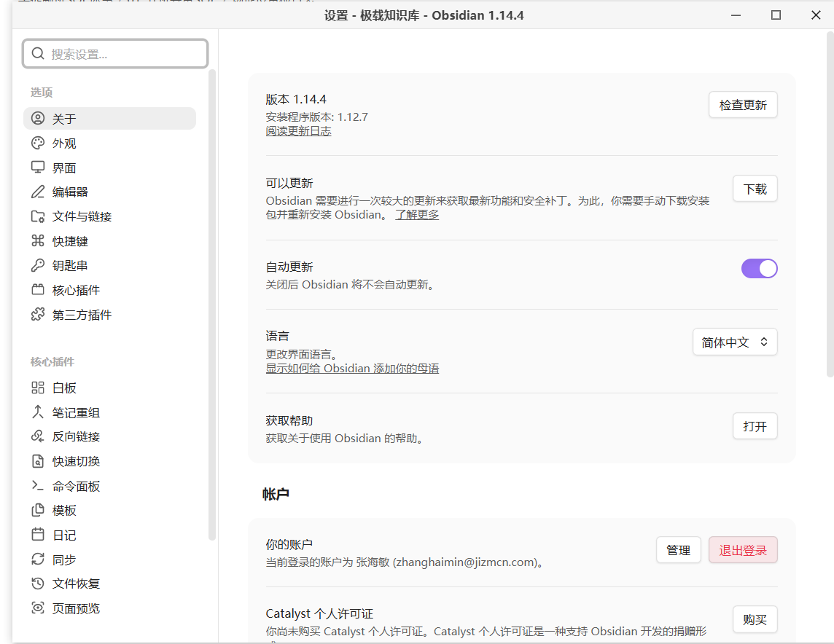Click the File recovery (文件恢复) history icon

pos(38,584)
